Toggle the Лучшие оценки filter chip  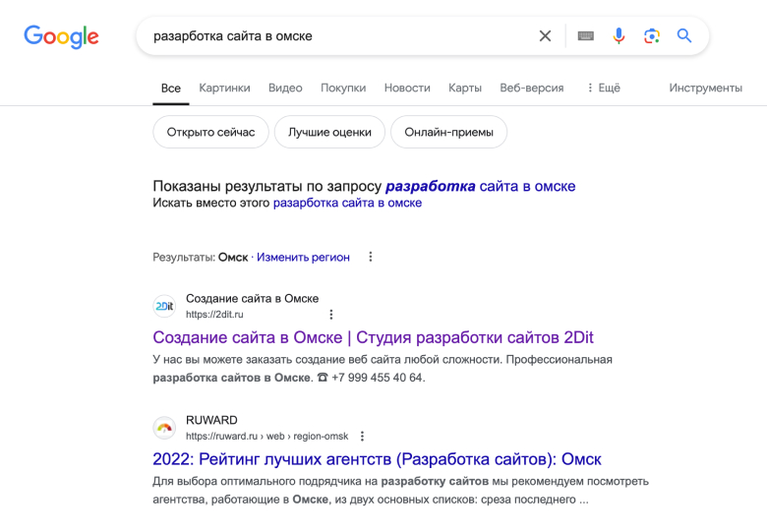click(x=329, y=132)
